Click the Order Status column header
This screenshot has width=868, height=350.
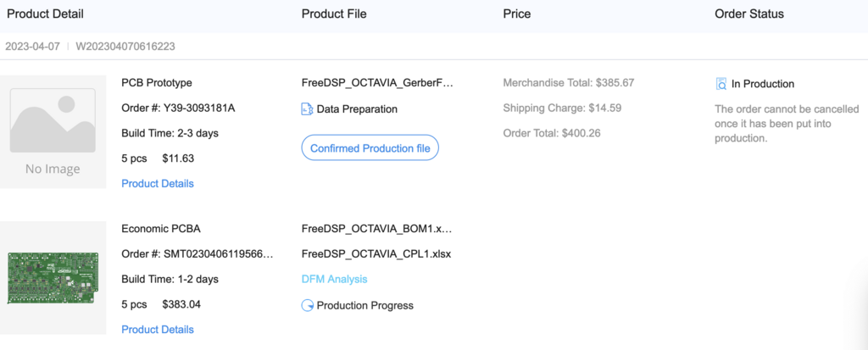tap(749, 14)
